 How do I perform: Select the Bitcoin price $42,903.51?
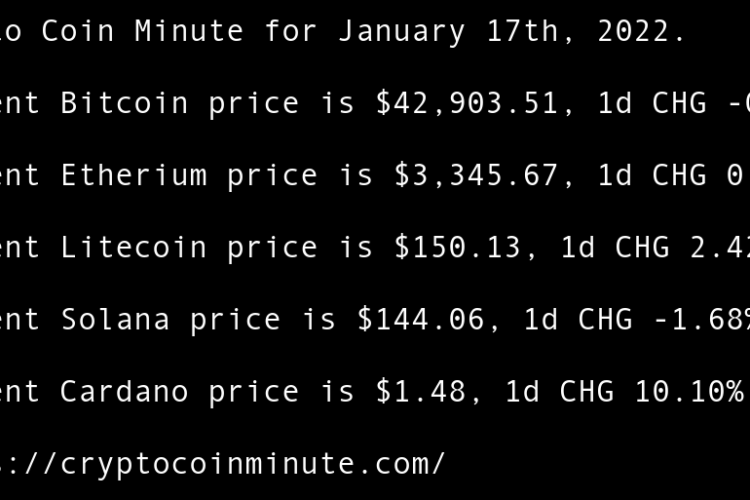point(466,103)
